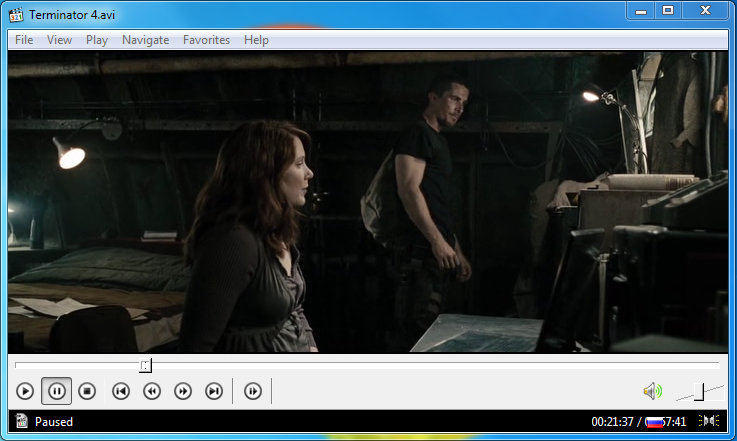
Task: Open the Play menu
Action: click(97, 40)
